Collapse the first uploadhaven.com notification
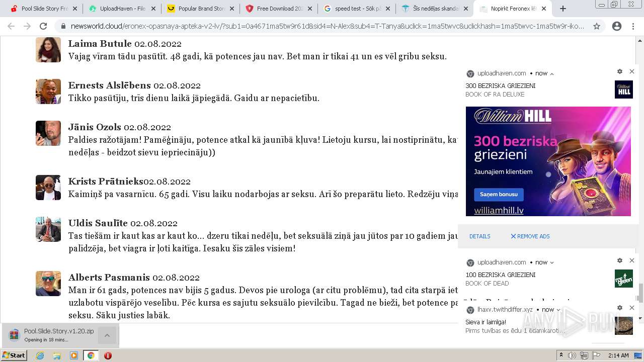This screenshot has height=362, width=644. [x=552, y=73]
